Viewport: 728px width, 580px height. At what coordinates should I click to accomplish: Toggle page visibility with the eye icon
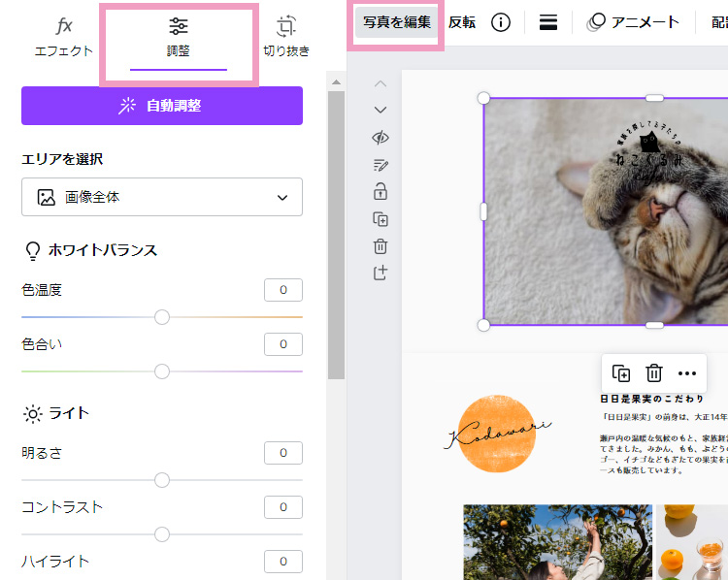click(x=381, y=138)
